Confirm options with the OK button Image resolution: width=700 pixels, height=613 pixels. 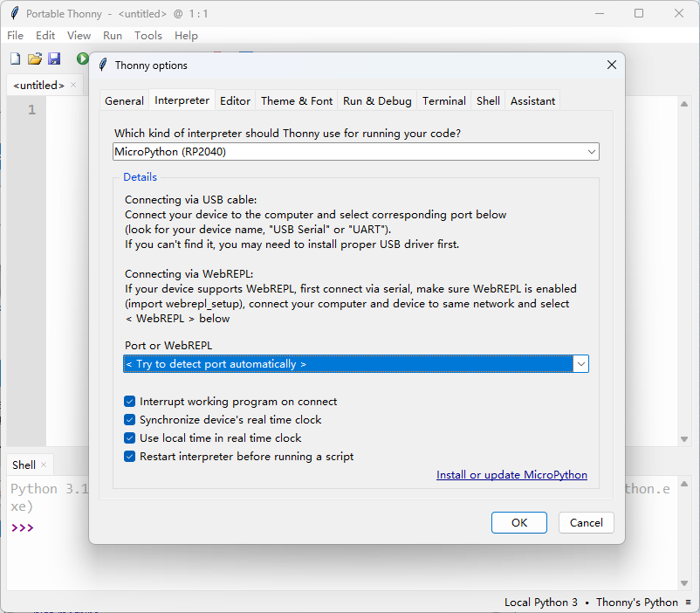point(519,523)
